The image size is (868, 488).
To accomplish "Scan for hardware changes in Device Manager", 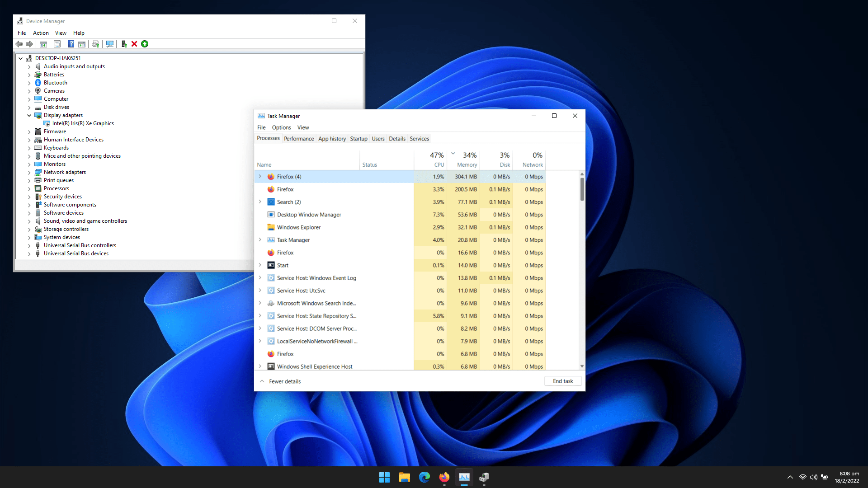I will (110, 44).
